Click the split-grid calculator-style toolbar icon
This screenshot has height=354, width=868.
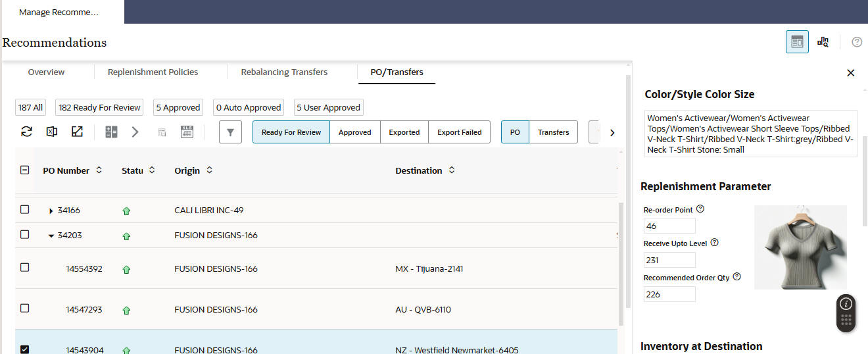point(111,132)
